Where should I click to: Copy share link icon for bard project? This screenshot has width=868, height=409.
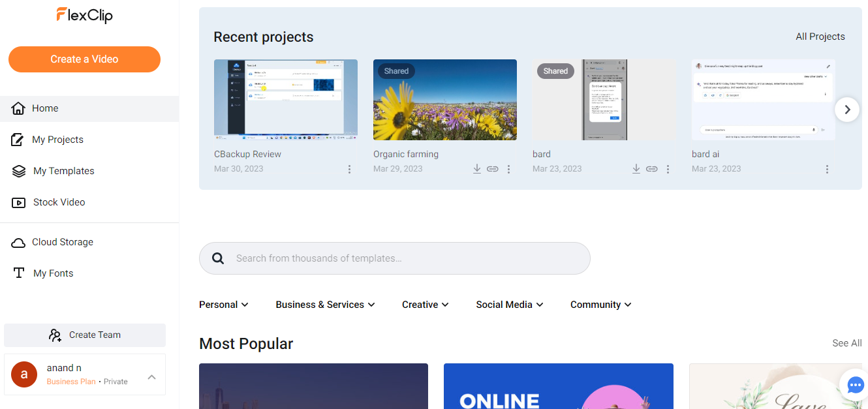coord(652,169)
